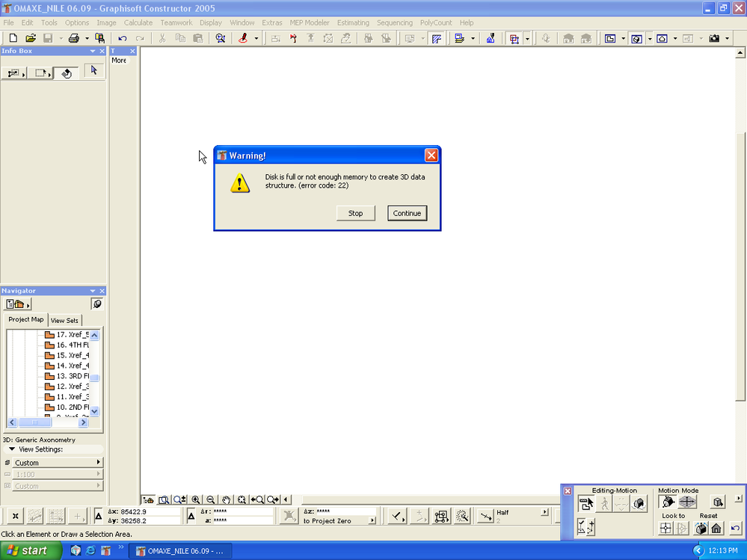Close the Warning dialog

point(431,156)
